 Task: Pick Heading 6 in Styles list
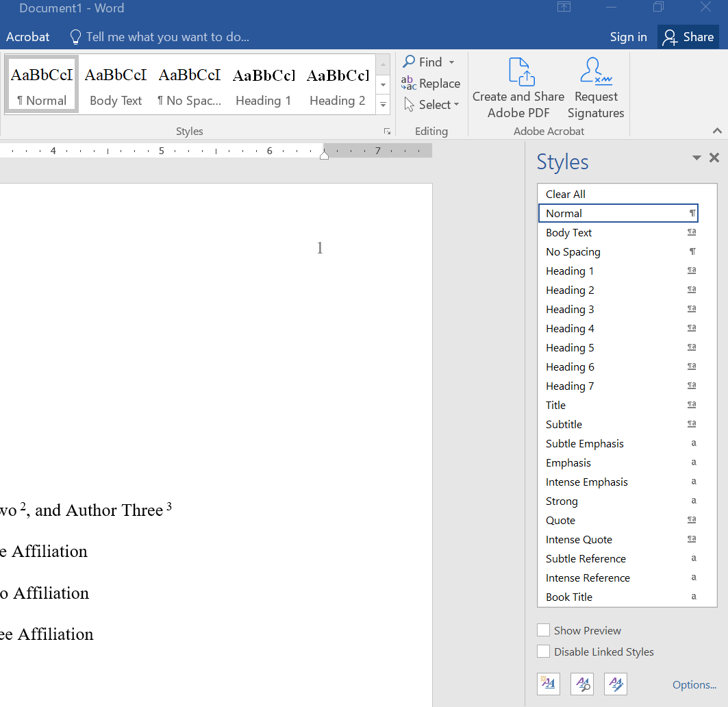coord(618,367)
